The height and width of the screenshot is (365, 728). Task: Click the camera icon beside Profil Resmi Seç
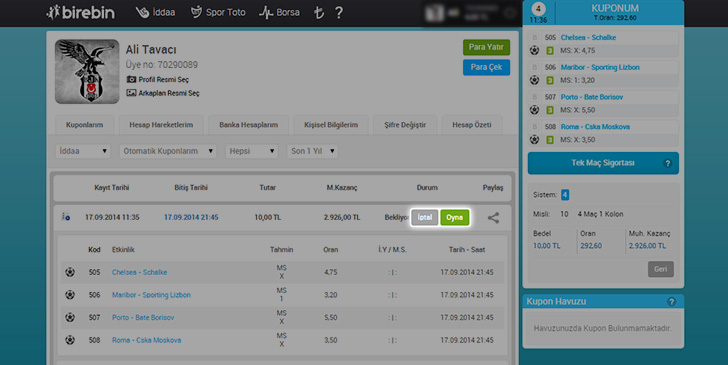131,79
